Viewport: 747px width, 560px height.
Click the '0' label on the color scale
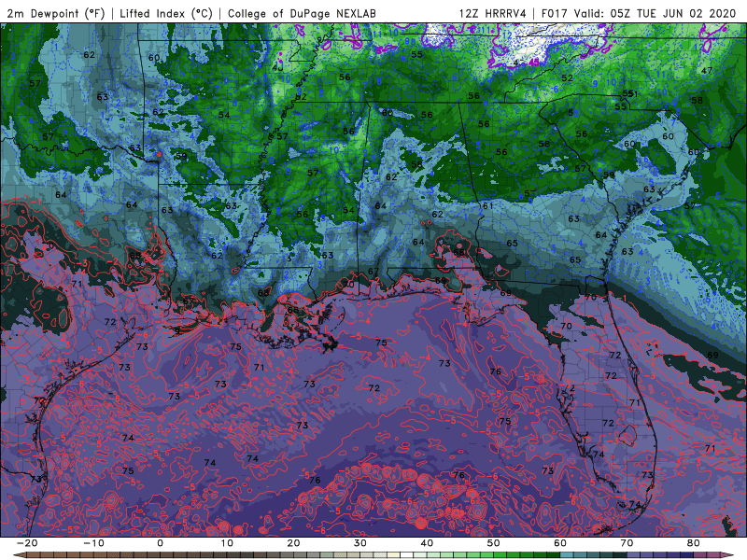pyautogui.click(x=160, y=543)
